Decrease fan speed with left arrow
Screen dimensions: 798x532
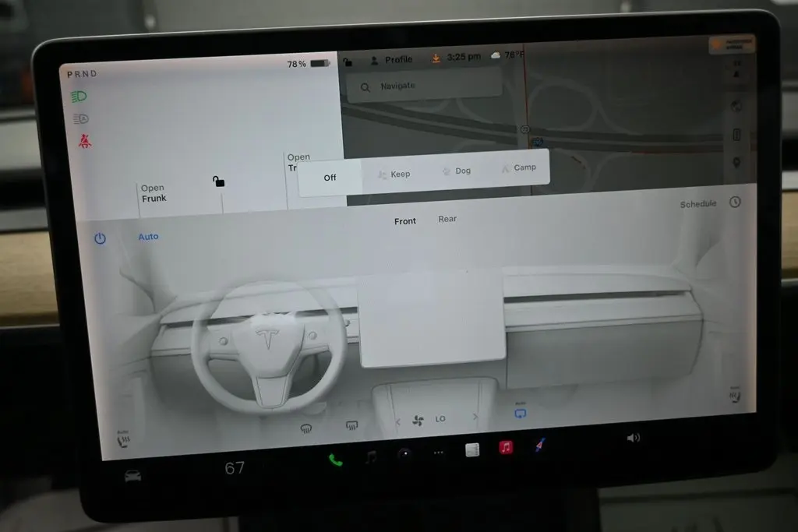point(397,421)
